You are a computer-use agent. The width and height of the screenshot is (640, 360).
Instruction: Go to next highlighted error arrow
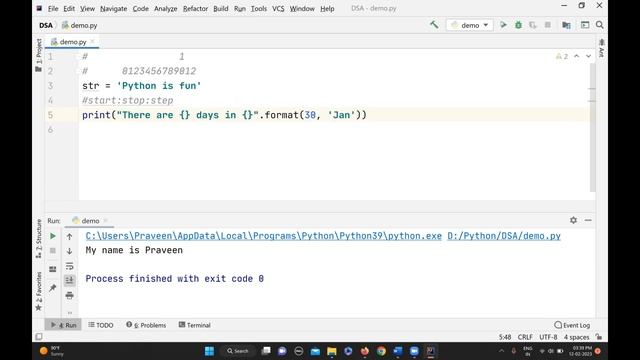589,56
